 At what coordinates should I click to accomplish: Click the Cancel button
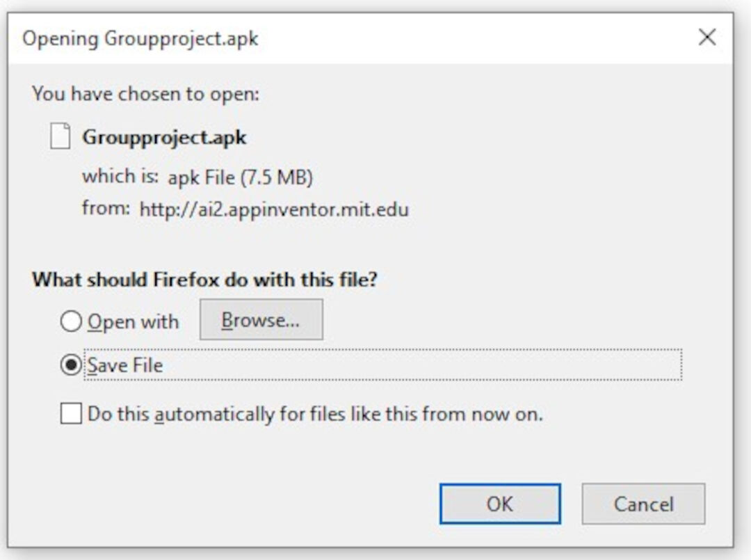643,504
